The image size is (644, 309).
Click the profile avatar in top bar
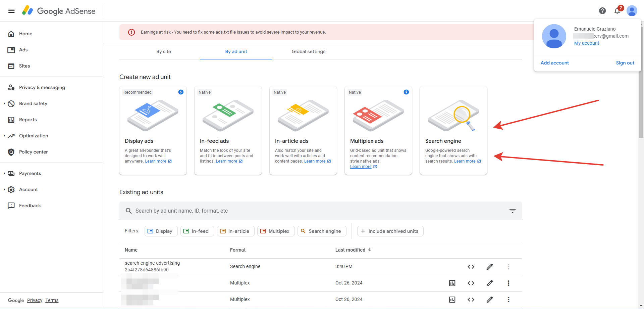click(632, 11)
